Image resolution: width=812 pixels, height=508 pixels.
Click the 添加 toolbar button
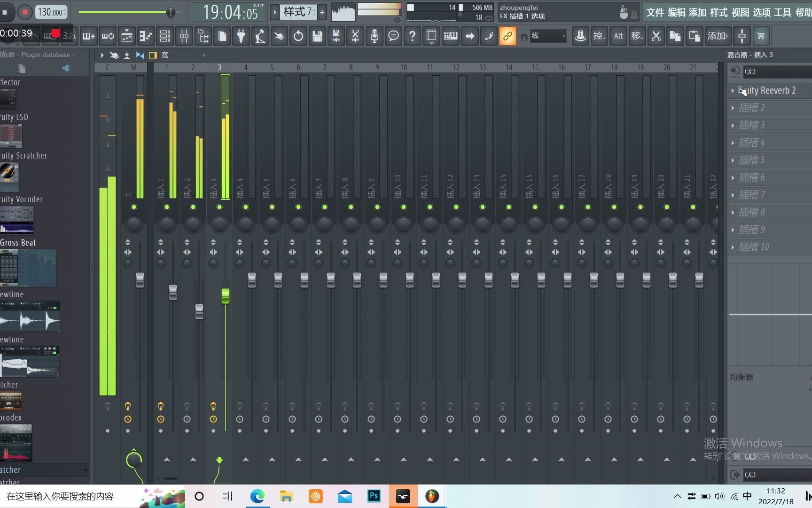[718, 36]
